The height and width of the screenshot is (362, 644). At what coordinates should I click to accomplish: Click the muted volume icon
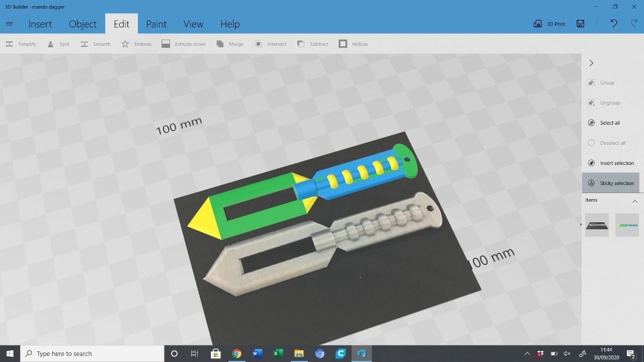click(x=567, y=353)
